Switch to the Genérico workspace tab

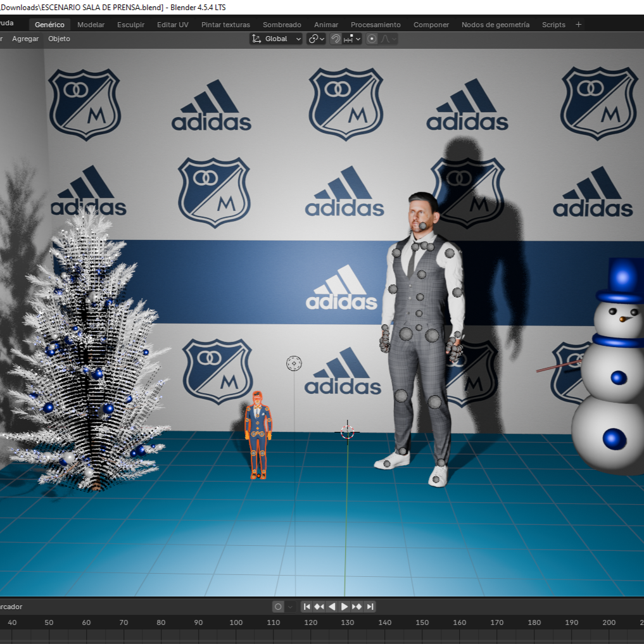point(49,25)
